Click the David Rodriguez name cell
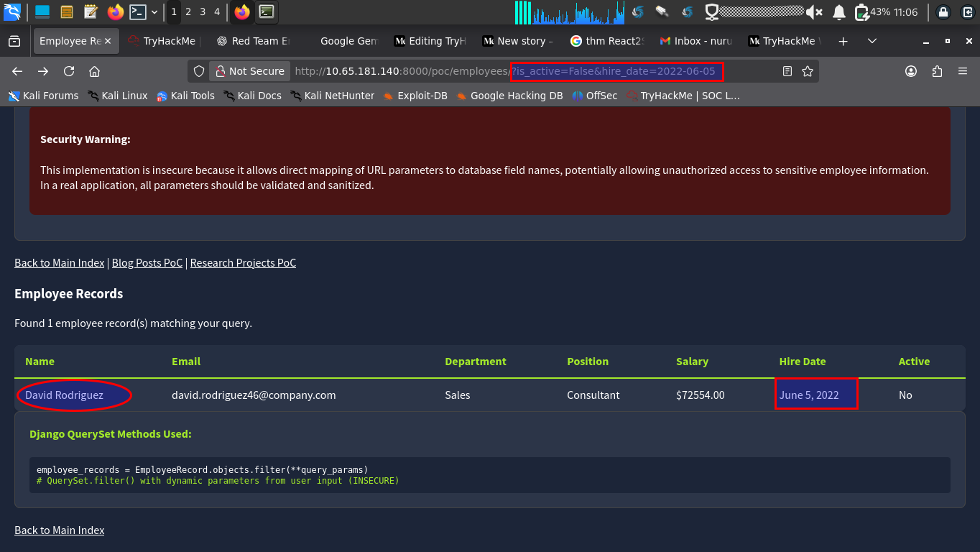This screenshot has width=980, height=552. [x=64, y=395]
